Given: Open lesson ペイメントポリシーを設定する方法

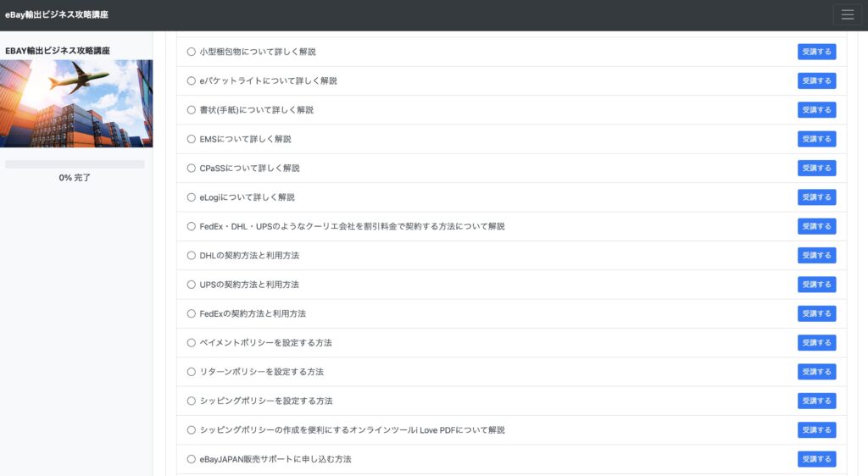Looking at the screenshot, I should [x=265, y=343].
